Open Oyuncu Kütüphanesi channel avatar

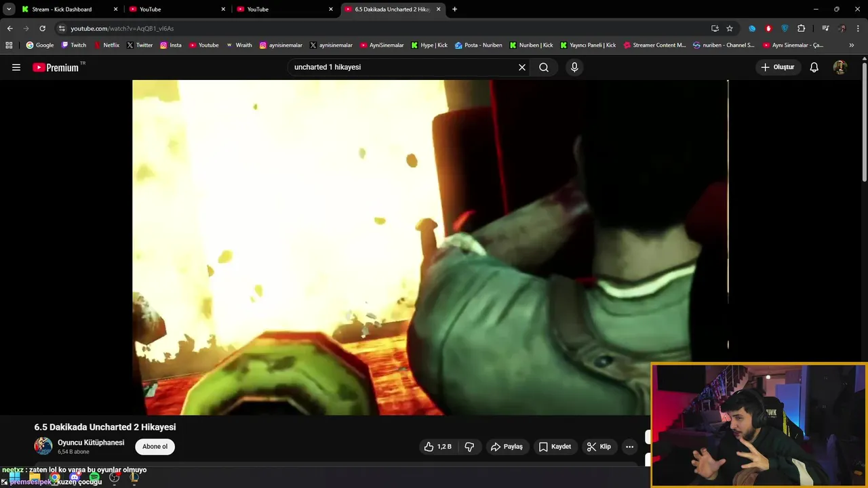tap(43, 446)
